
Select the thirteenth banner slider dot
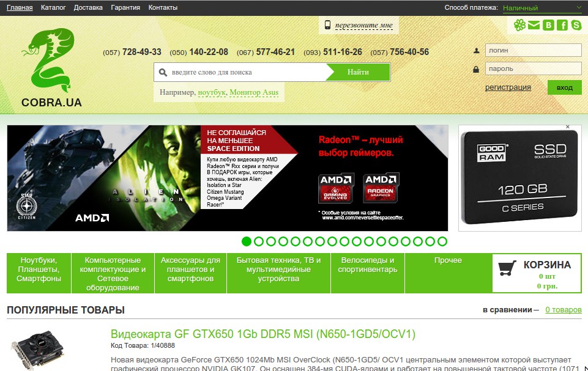pyautogui.click(x=393, y=241)
